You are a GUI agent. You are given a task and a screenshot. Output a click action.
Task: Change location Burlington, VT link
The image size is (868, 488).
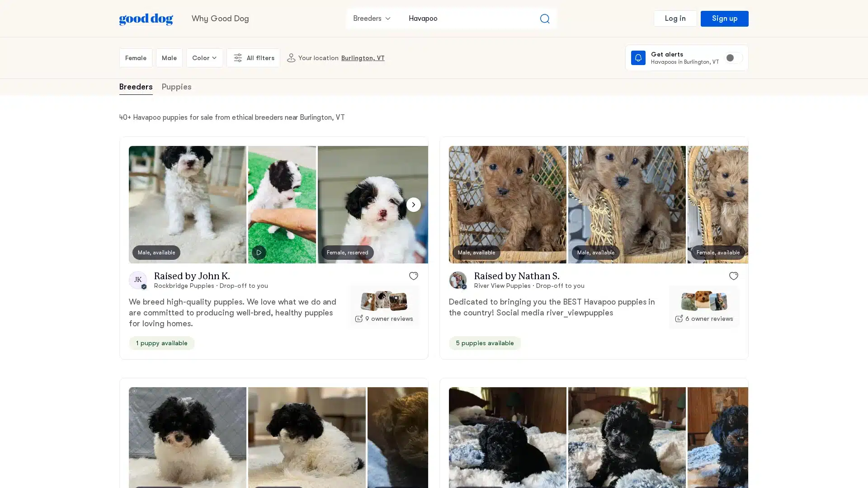[363, 58]
